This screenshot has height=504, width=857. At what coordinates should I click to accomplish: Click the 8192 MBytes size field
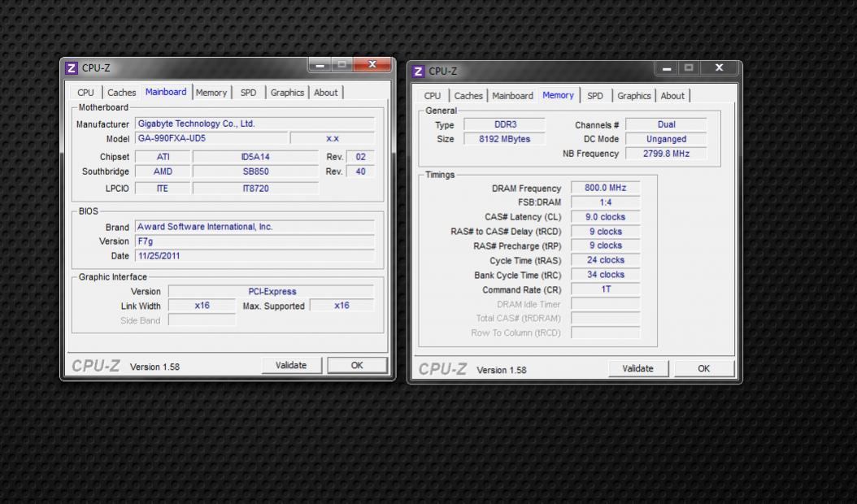pos(505,139)
